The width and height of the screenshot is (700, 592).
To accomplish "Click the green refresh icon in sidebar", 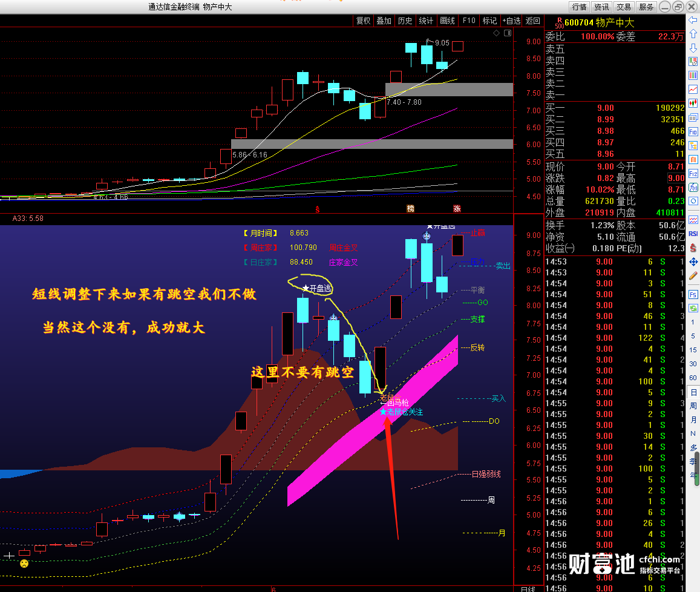I will click(693, 308).
